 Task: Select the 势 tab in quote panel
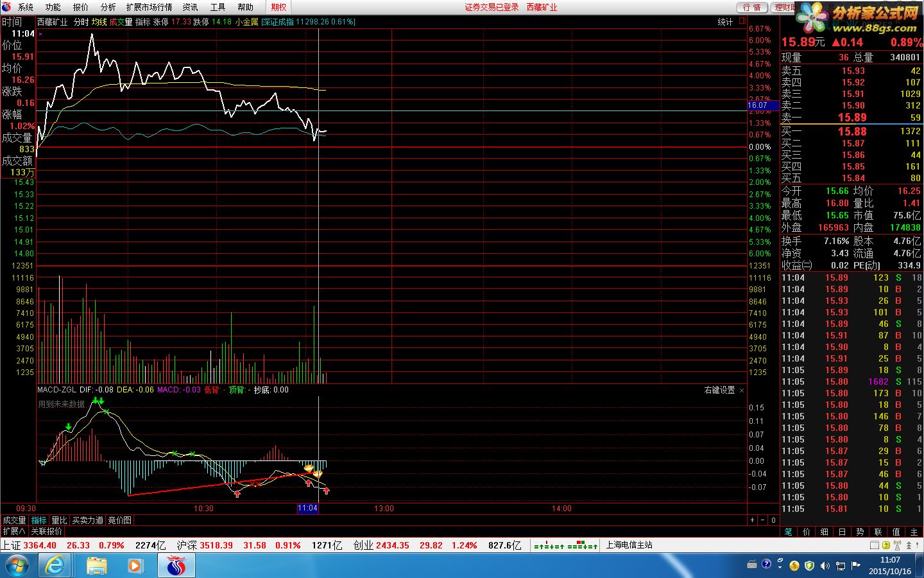(860, 532)
